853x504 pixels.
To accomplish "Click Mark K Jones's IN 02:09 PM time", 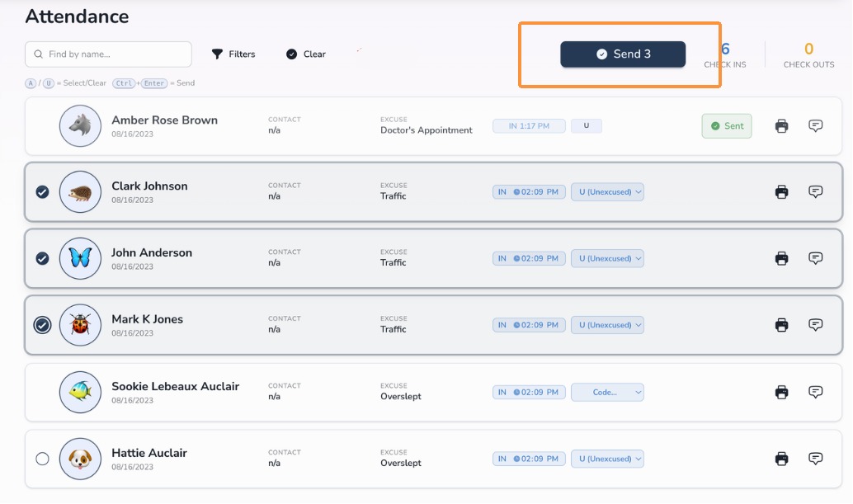I will point(529,325).
